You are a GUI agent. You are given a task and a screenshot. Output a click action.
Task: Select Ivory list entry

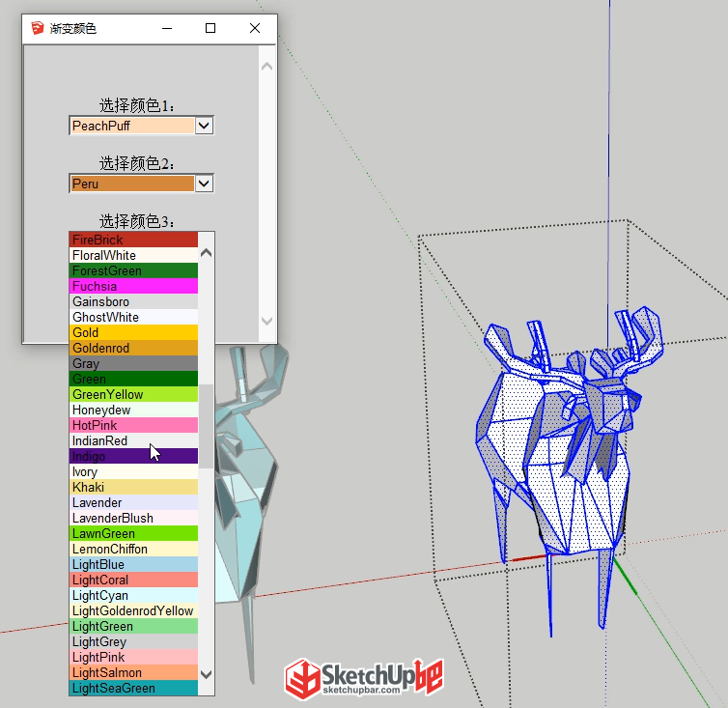pos(133,471)
